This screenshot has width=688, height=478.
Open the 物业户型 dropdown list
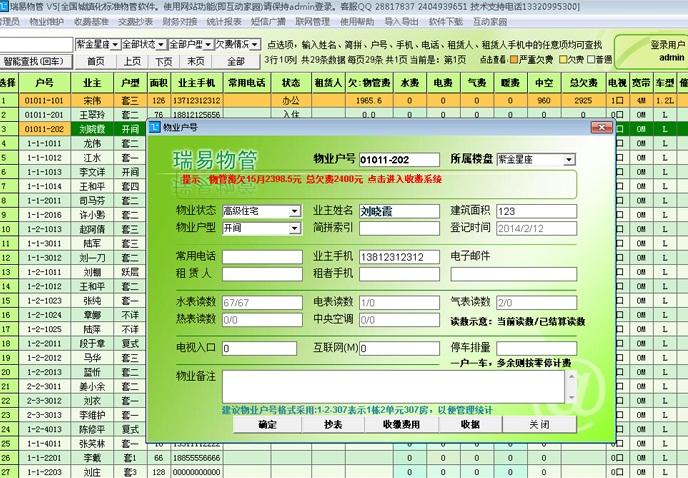pos(294,227)
